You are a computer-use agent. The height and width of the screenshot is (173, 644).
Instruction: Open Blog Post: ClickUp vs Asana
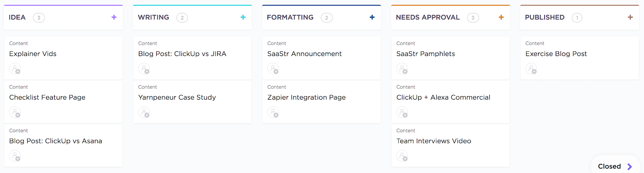click(x=56, y=141)
